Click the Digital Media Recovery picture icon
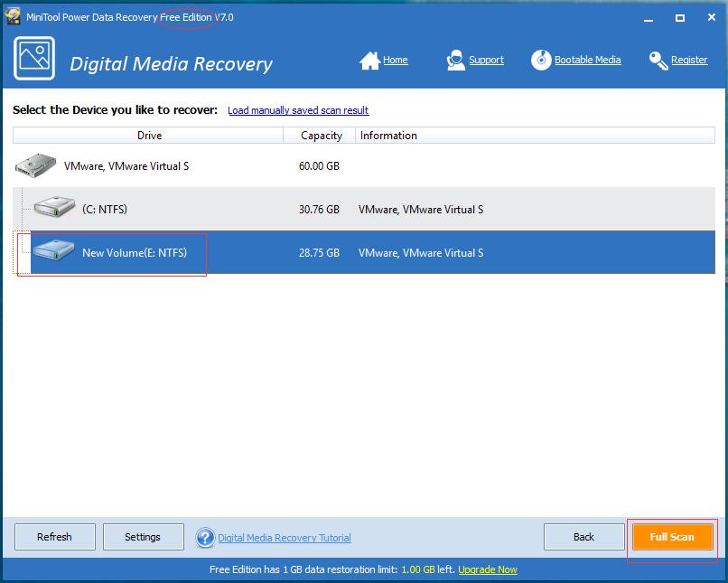This screenshot has height=583, width=728. click(34, 59)
